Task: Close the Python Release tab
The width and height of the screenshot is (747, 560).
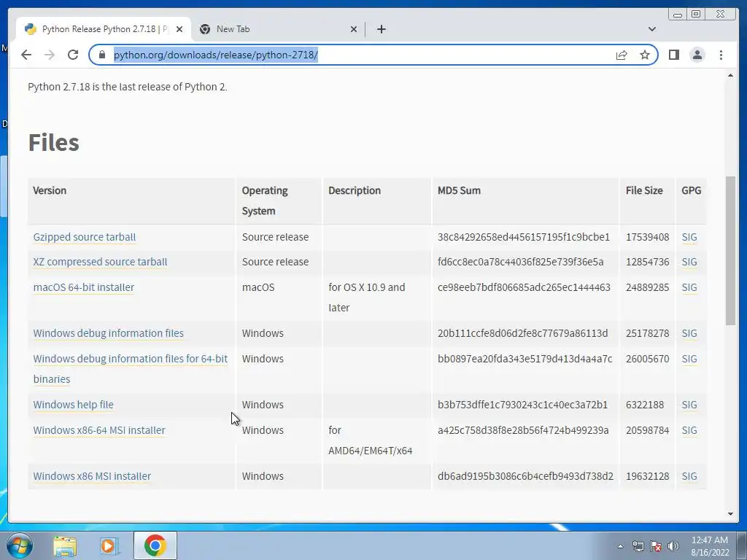Action: click(179, 29)
